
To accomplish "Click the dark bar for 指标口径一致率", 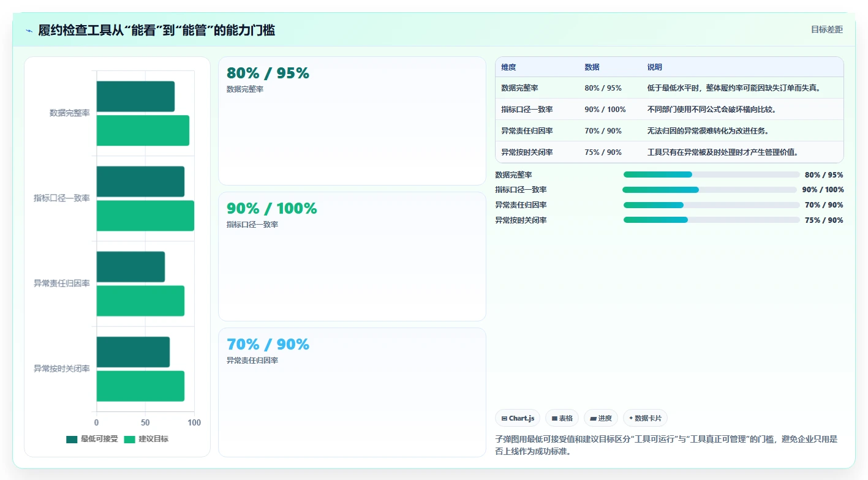I will pos(140,181).
